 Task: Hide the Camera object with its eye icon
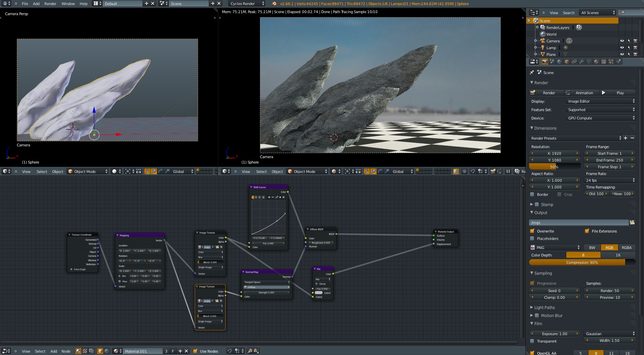point(622,41)
